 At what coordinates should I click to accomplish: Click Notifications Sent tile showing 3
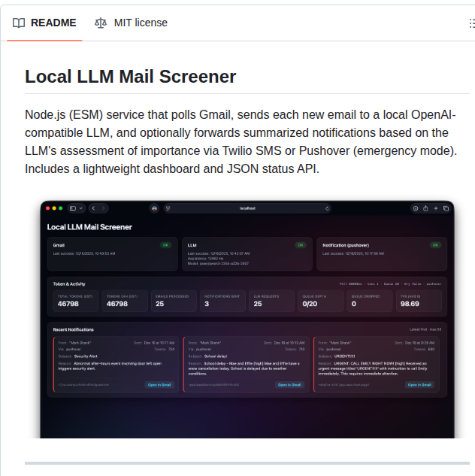222,301
